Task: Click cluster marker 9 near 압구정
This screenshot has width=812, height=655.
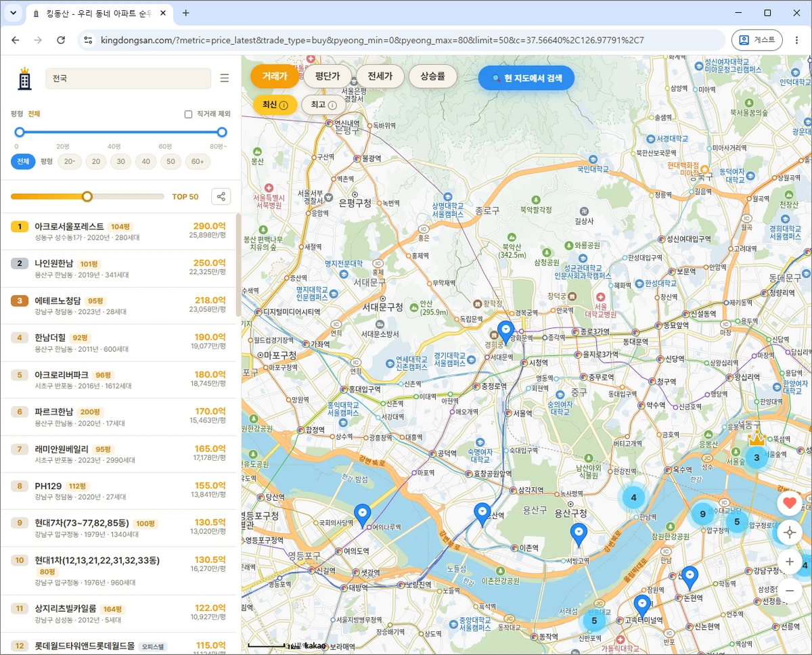Action: (x=703, y=514)
